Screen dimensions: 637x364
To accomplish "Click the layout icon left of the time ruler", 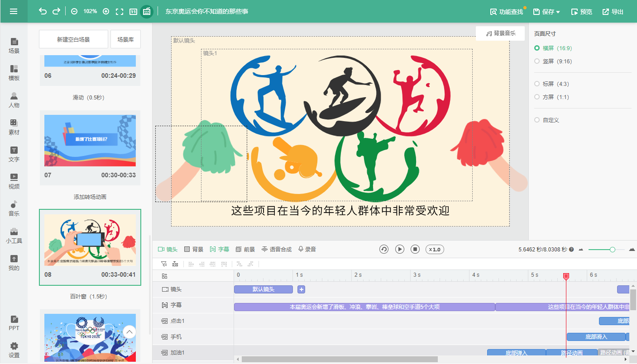I will pos(164,276).
